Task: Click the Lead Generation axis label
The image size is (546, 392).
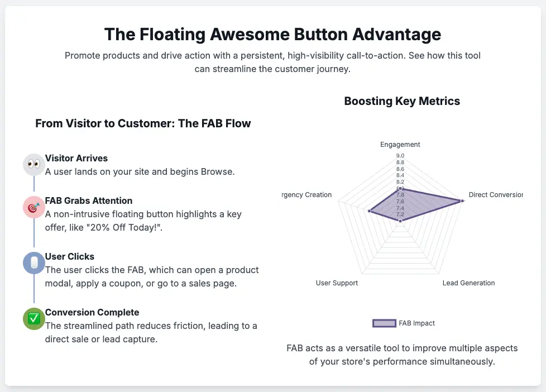Action: [468, 283]
